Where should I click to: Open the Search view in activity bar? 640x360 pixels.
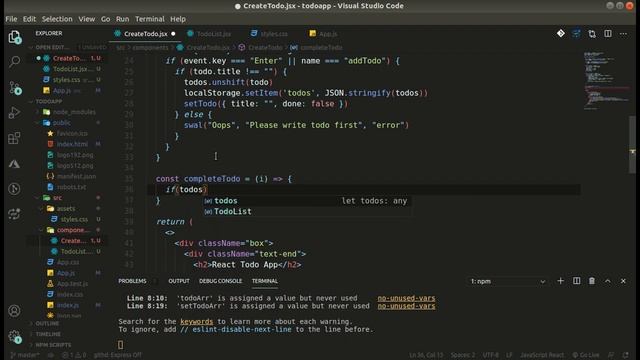click(x=15, y=62)
